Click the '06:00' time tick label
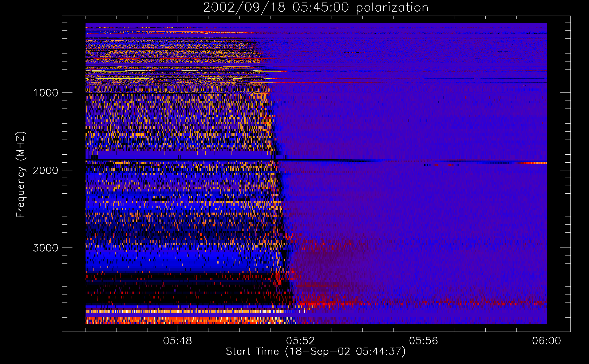The height and width of the screenshot is (364, 589). 546,341
